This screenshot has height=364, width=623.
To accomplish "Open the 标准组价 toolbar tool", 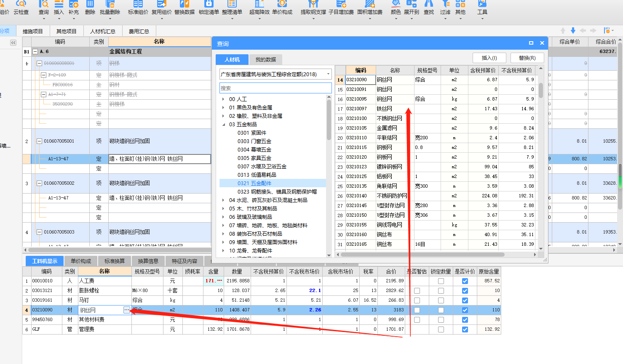I will pyautogui.click(x=138, y=8).
